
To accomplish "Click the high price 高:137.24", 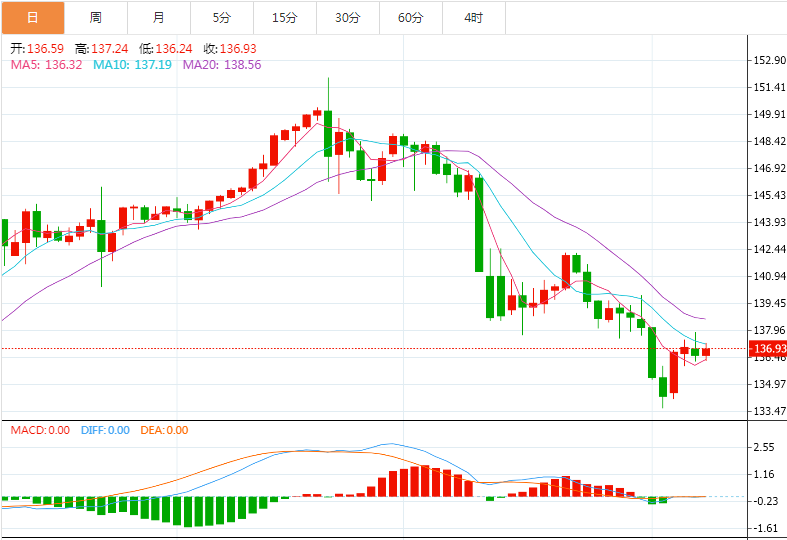I will (101, 49).
